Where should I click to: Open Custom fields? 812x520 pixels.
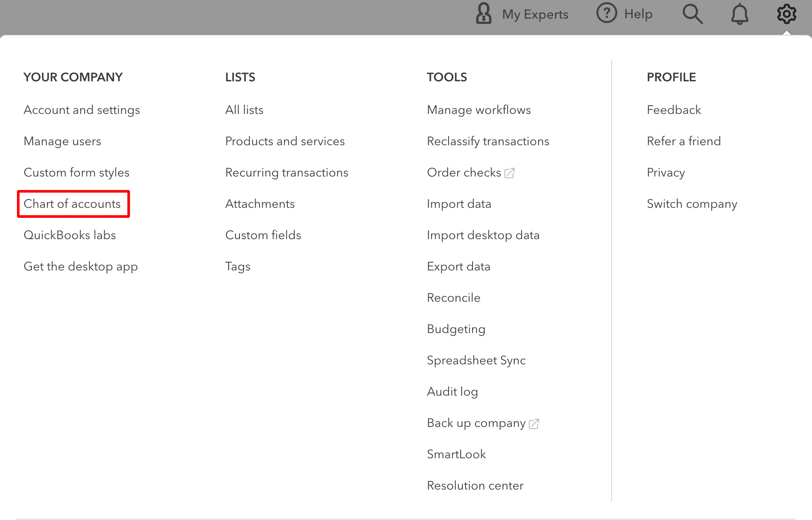(x=263, y=235)
